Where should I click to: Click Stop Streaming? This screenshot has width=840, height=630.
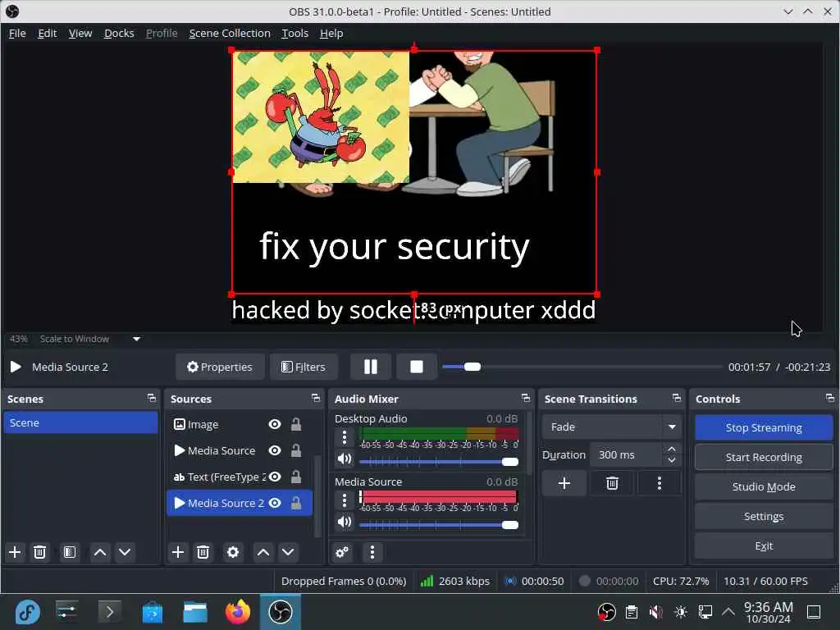pyautogui.click(x=764, y=427)
